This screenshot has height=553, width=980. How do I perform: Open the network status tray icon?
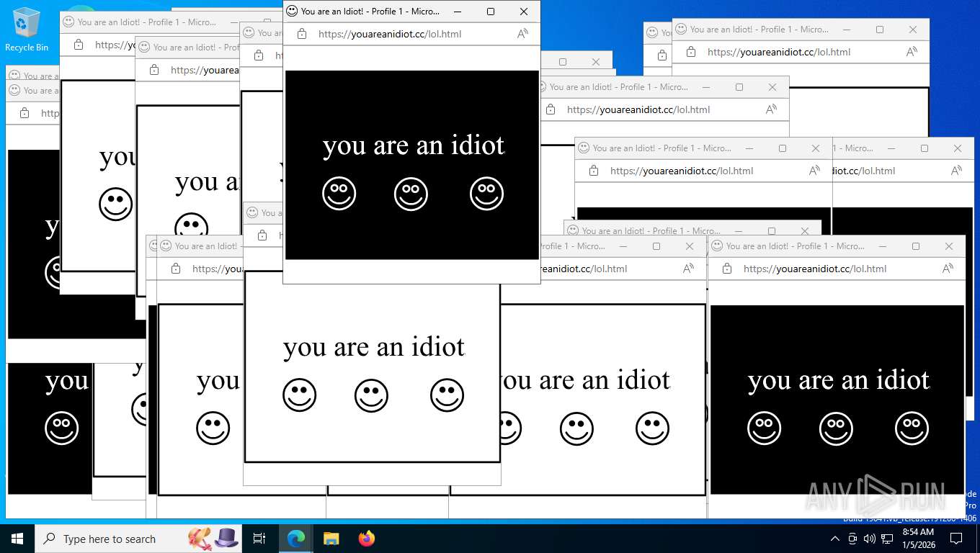coord(887,539)
